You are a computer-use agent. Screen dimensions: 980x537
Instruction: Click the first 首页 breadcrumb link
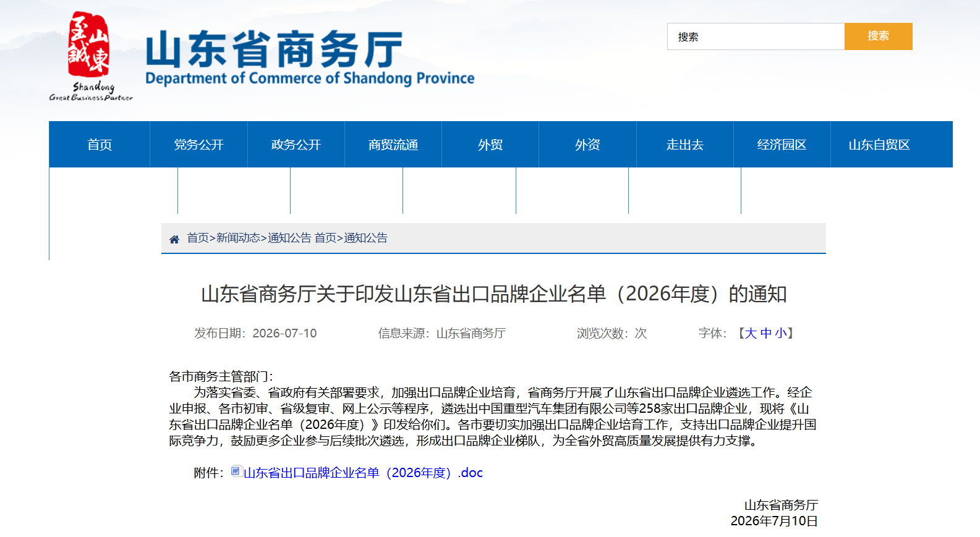(x=198, y=238)
